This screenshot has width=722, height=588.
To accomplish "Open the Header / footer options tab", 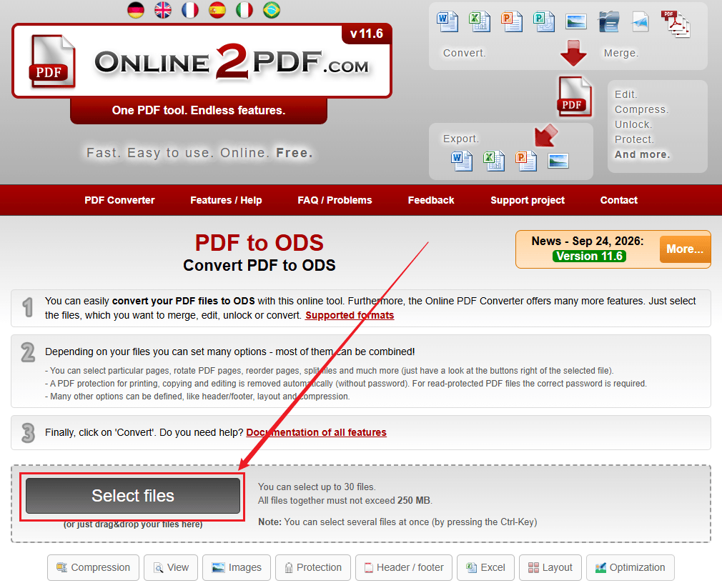I will tap(404, 567).
